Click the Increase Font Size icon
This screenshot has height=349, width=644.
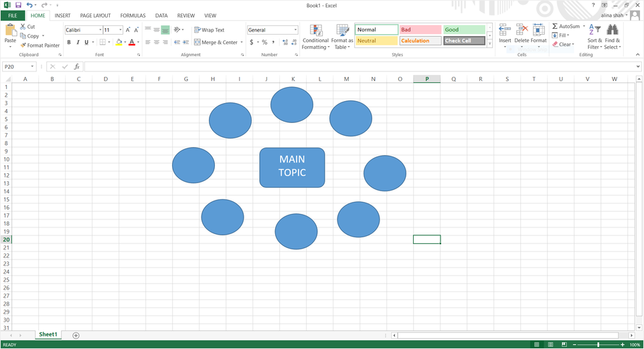[128, 30]
